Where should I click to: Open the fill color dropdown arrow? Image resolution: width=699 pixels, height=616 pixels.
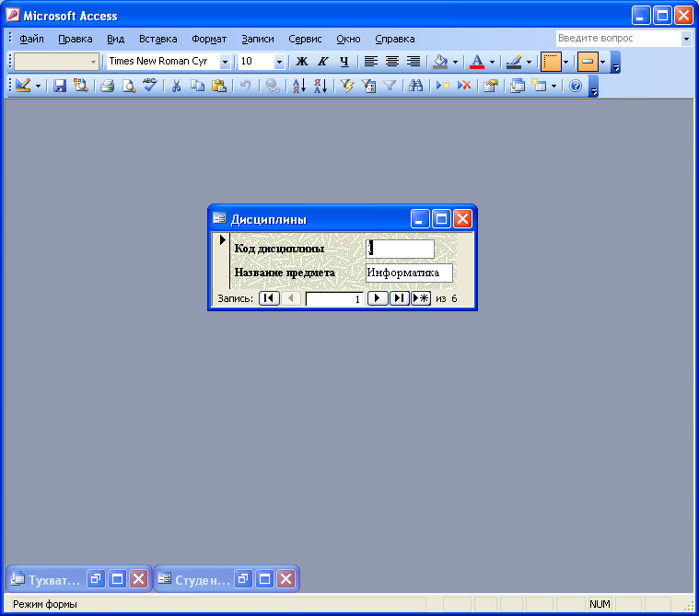tap(455, 62)
